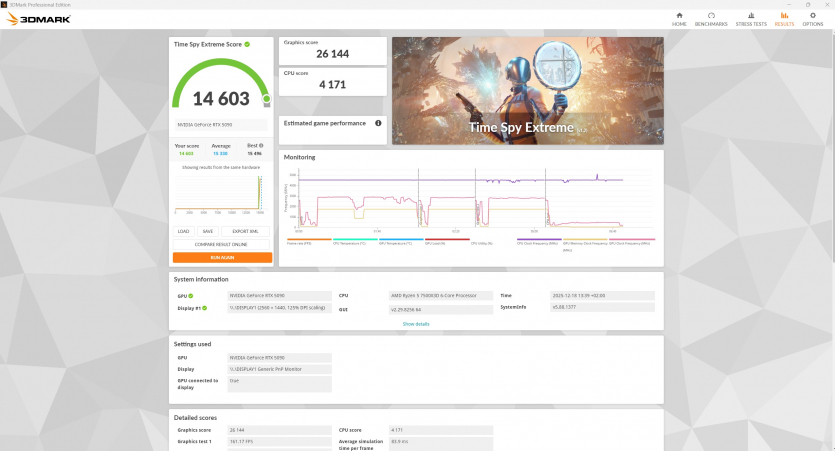The width and height of the screenshot is (835, 451).
Task: Open the Stress Tests section
Action: coord(751,18)
